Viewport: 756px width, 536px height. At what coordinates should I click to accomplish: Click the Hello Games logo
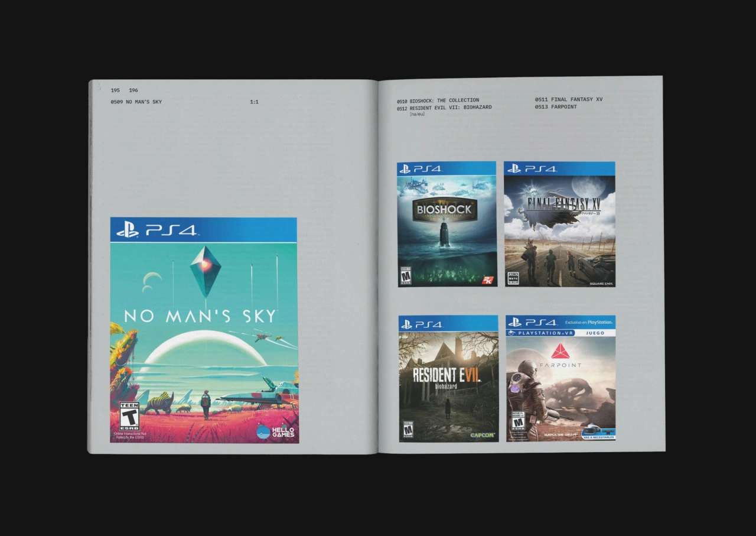(x=276, y=431)
